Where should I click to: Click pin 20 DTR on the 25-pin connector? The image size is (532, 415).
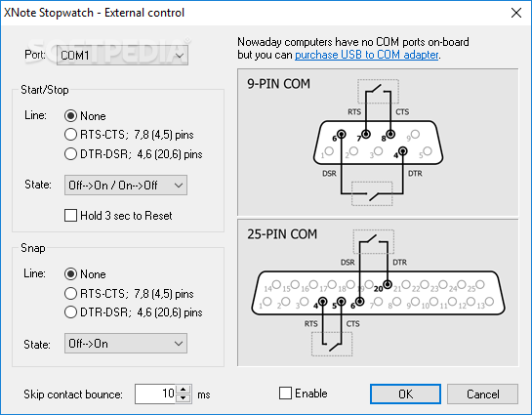388,284
